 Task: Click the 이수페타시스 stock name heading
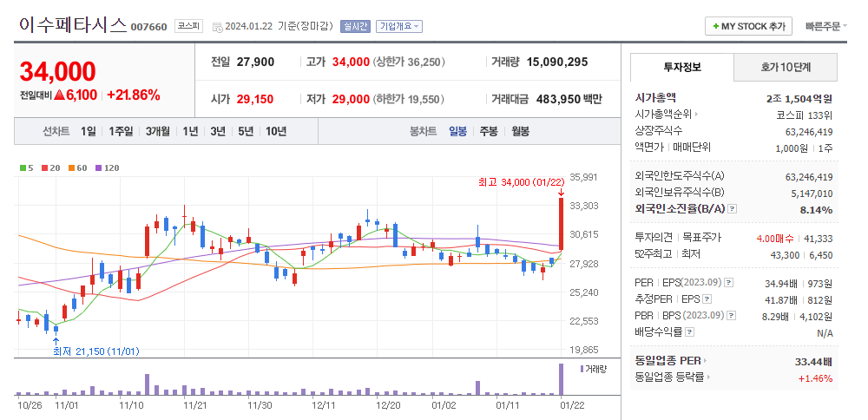pos(73,25)
